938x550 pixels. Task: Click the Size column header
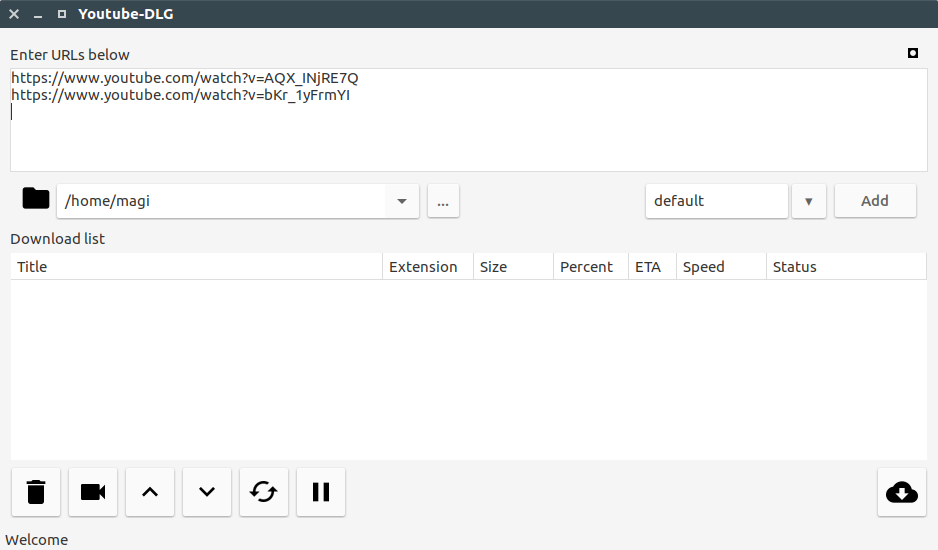click(x=513, y=267)
